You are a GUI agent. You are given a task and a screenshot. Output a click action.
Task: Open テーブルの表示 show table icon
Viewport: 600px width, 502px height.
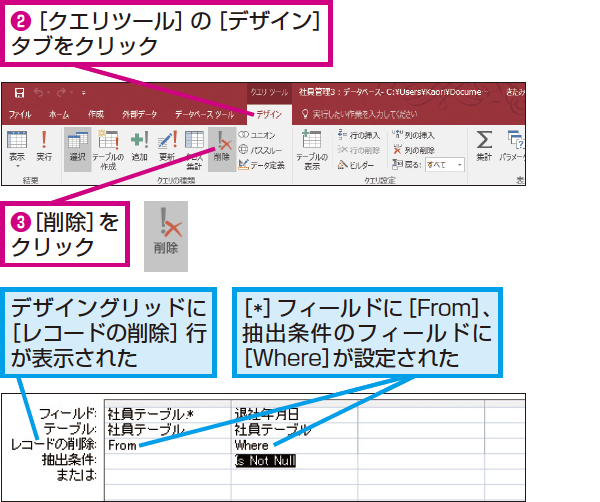[x=311, y=145]
